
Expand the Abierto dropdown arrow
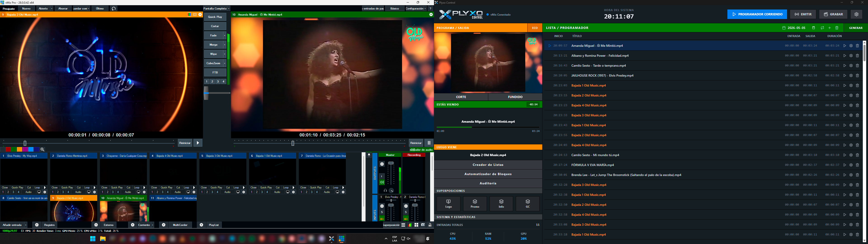(x=52, y=8)
